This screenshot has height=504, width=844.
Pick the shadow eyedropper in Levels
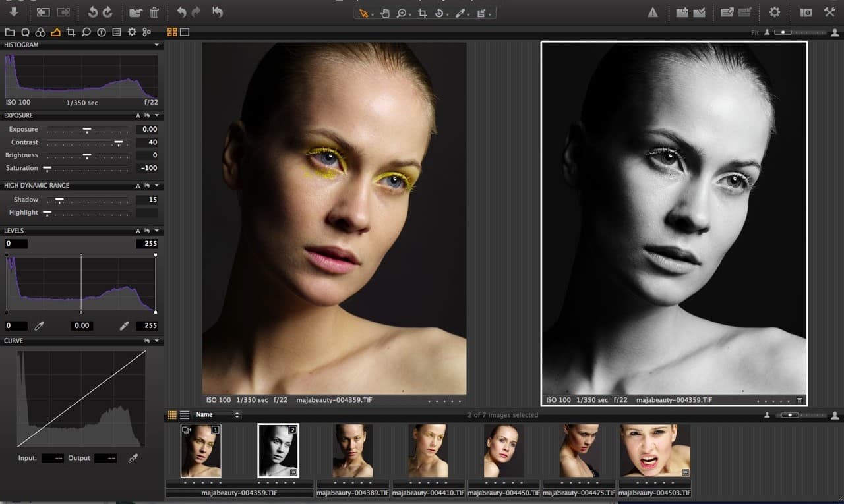click(40, 325)
